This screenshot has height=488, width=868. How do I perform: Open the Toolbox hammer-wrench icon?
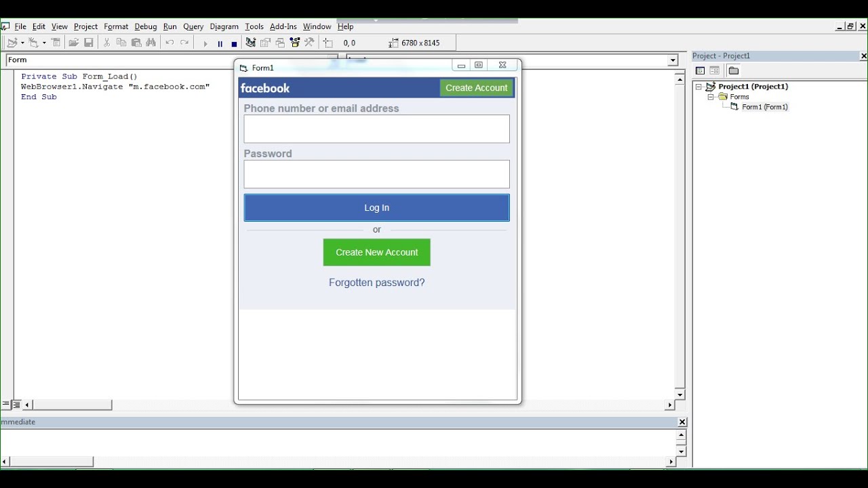(x=310, y=43)
